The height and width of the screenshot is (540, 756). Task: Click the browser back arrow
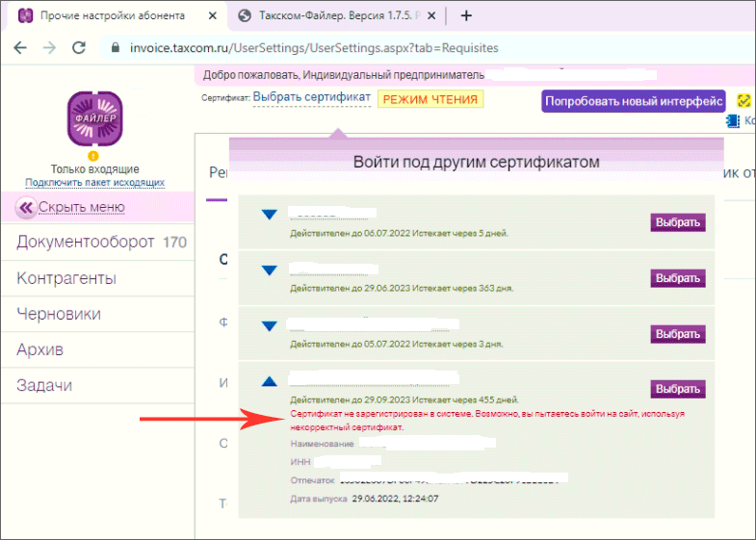[x=20, y=48]
